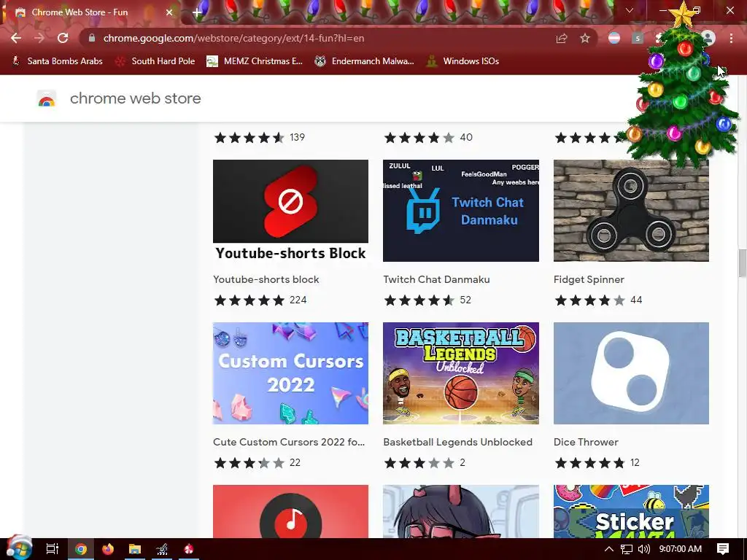747x560 pixels.
Task: Open the MEMZ Christmas bookmark
Action: pos(255,61)
